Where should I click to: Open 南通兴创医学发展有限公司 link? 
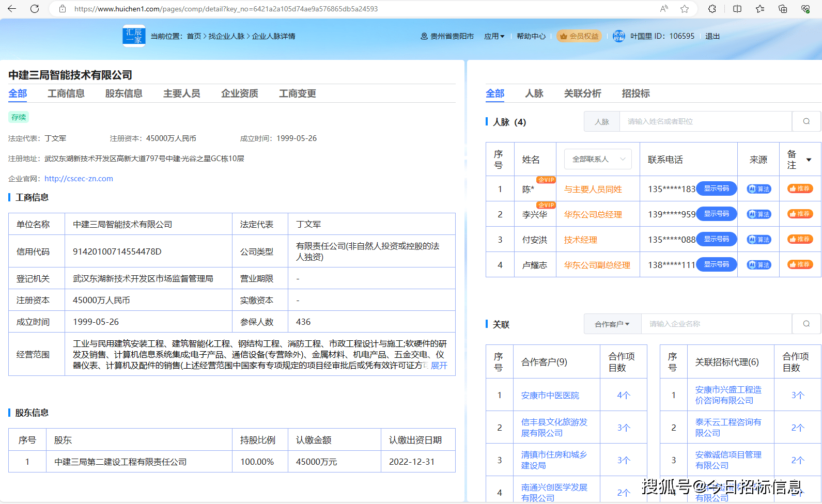554,493
